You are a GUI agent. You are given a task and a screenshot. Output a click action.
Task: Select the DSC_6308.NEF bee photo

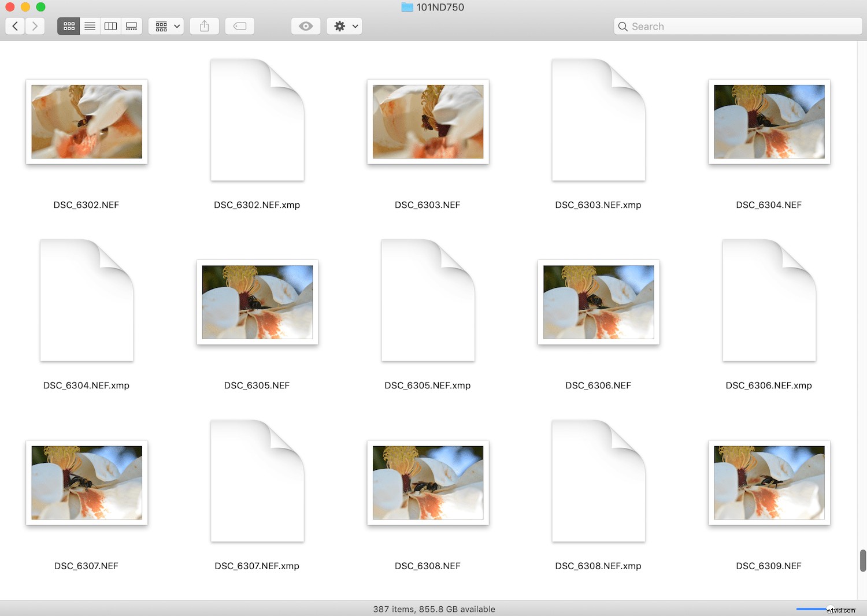pyautogui.click(x=428, y=483)
